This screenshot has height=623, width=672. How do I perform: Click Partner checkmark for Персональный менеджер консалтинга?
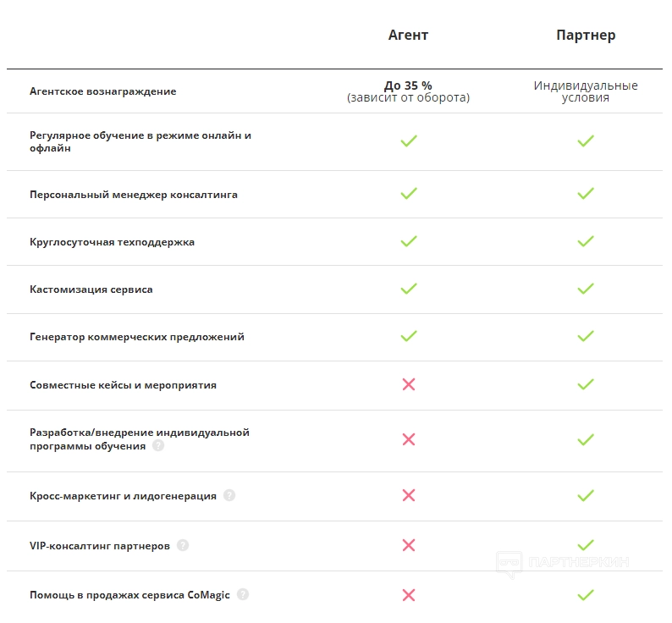pos(586,194)
